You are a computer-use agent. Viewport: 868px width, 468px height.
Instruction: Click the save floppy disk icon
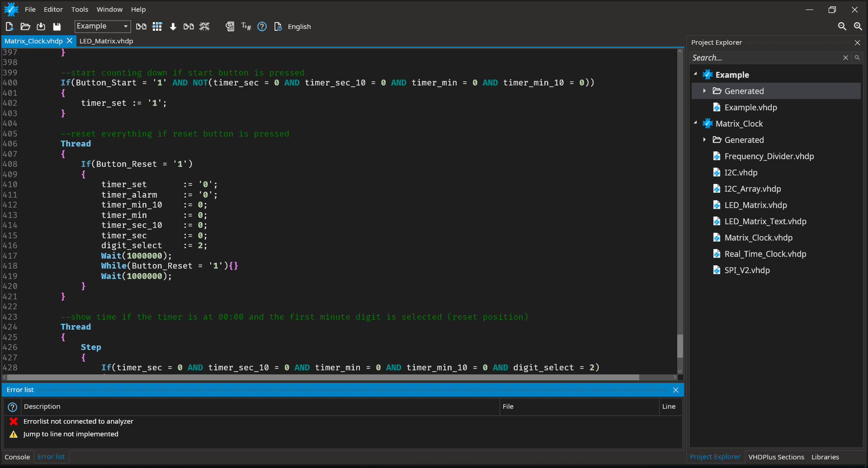coord(57,27)
